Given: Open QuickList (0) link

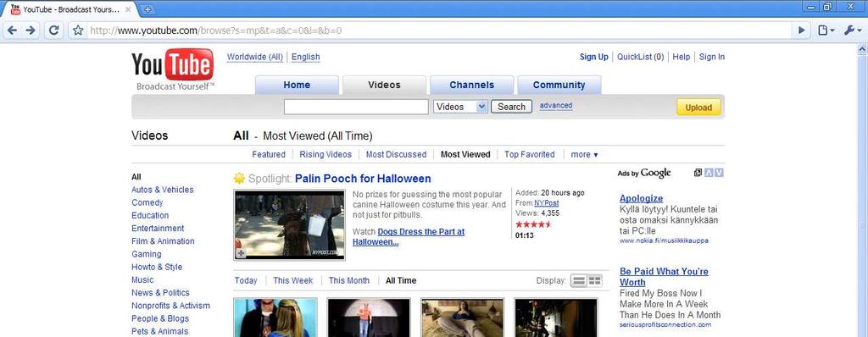Looking at the screenshot, I should 641,57.
